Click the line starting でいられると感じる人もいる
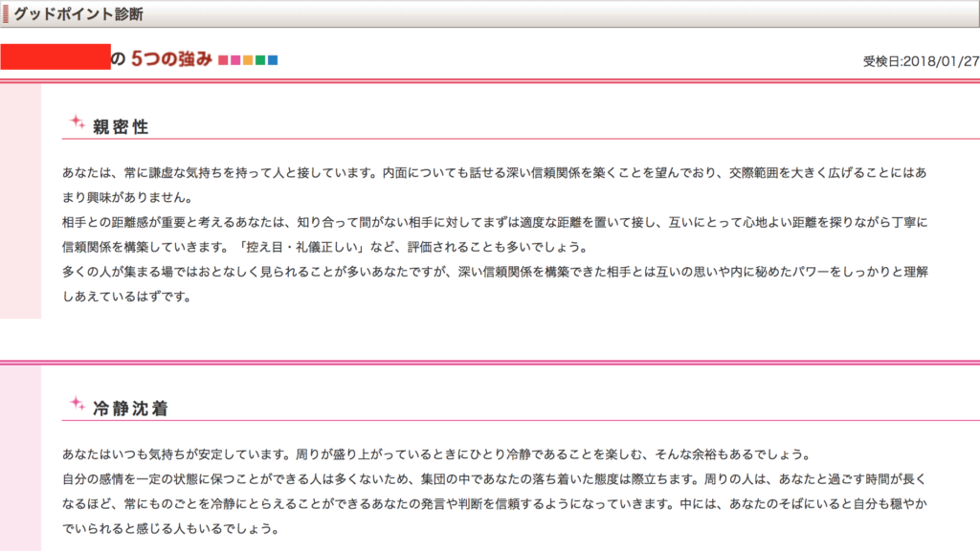Image resolution: width=980 pixels, height=553 pixels. pyautogui.click(x=170, y=529)
